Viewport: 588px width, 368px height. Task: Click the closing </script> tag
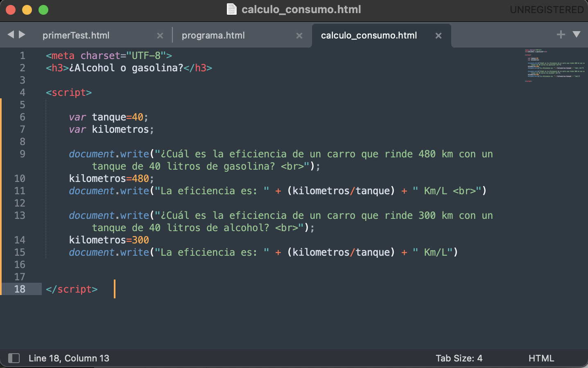pos(72,289)
